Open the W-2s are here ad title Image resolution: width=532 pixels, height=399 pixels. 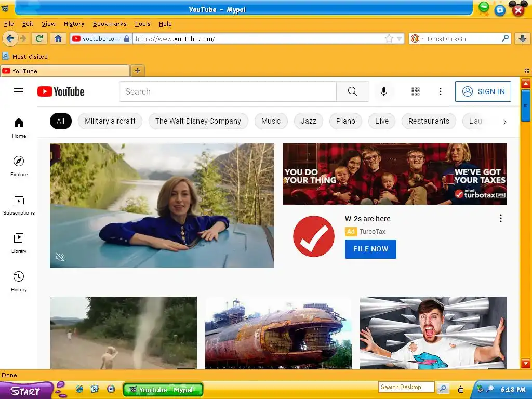point(367,219)
